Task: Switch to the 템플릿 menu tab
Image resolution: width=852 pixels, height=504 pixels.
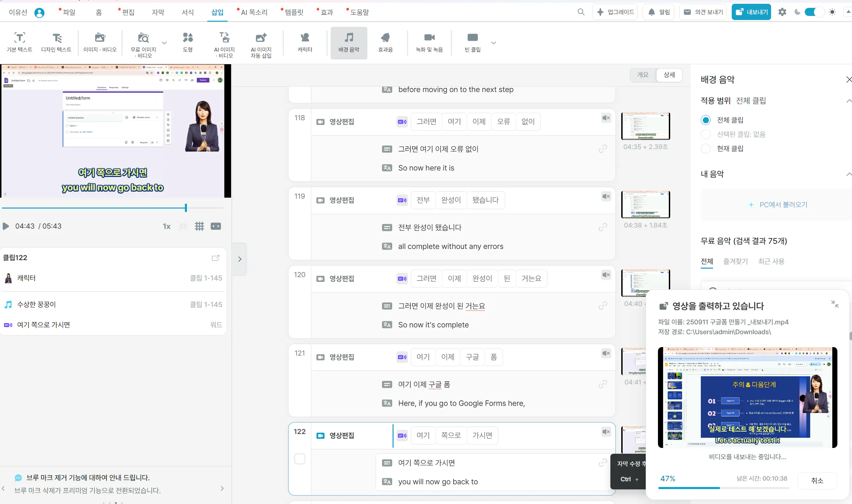Action: point(293,12)
